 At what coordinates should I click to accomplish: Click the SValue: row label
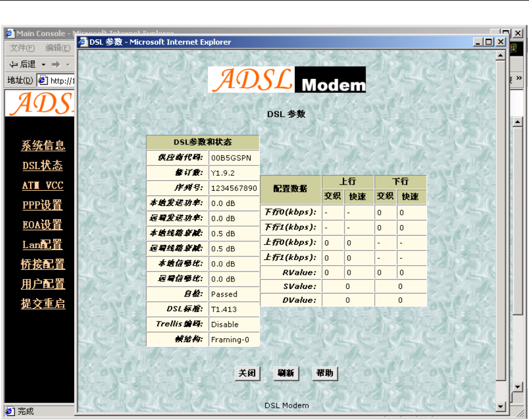(x=299, y=287)
